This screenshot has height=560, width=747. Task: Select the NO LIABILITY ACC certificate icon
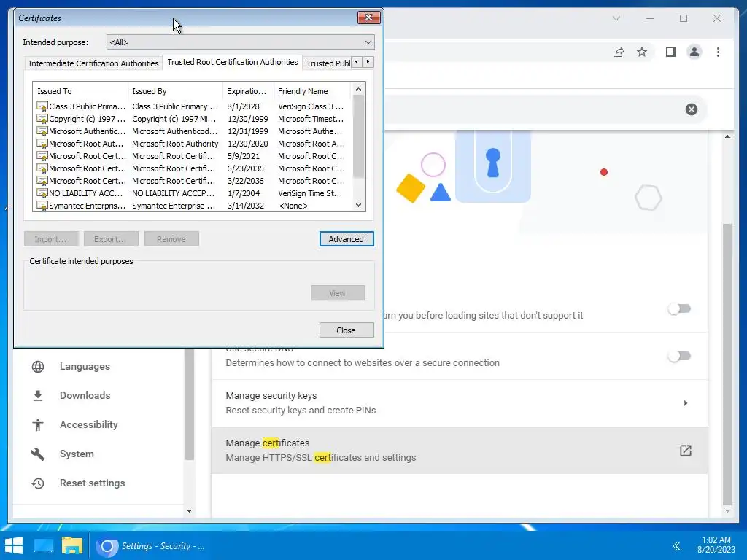pyautogui.click(x=42, y=193)
